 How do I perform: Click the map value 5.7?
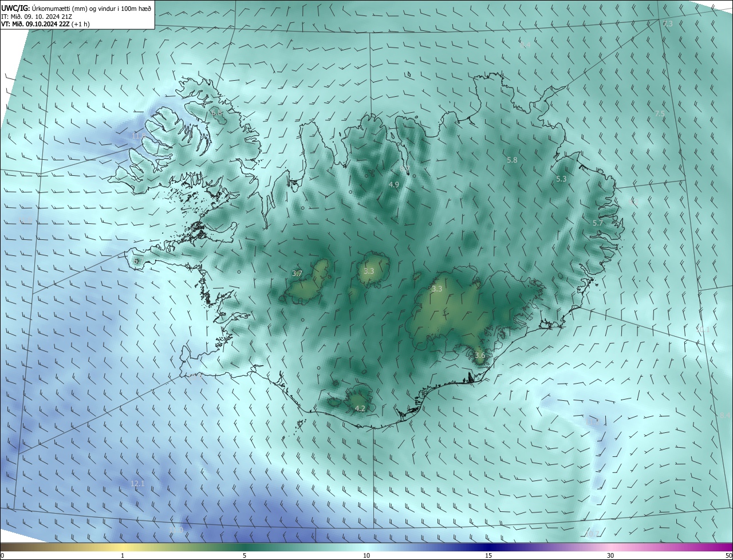tap(598, 223)
